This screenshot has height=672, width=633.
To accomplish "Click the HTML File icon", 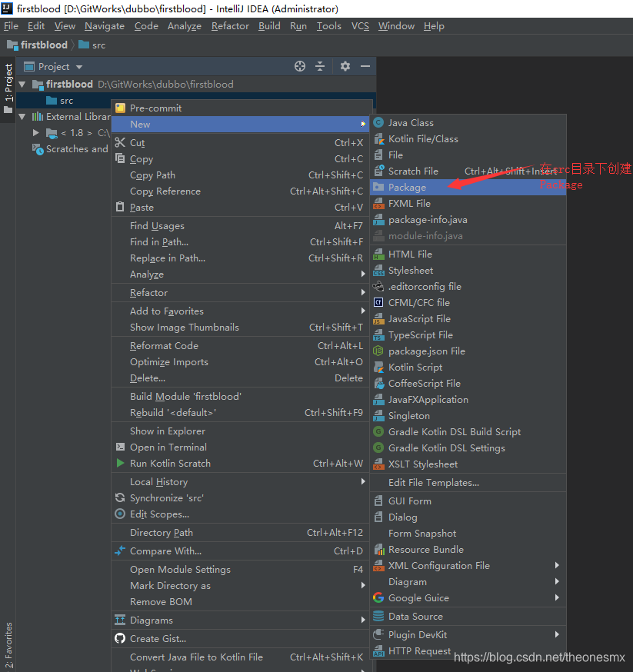I will (x=378, y=254).
